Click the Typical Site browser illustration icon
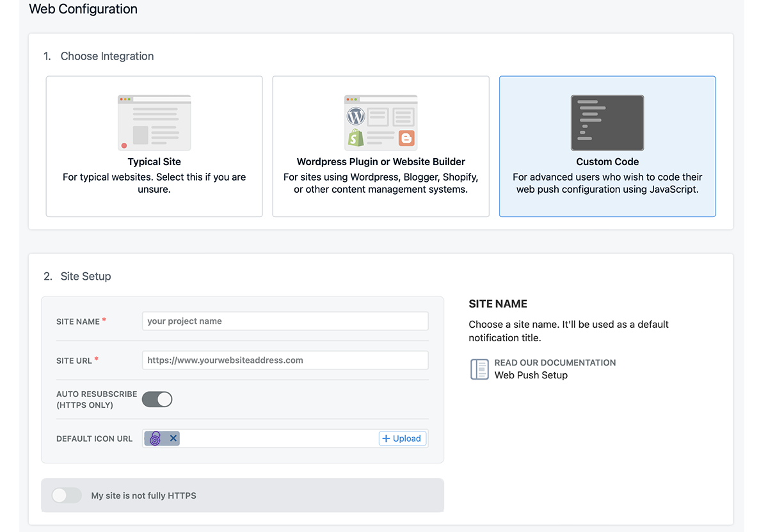Screen dimensions: 768x532 pos(154,122)
